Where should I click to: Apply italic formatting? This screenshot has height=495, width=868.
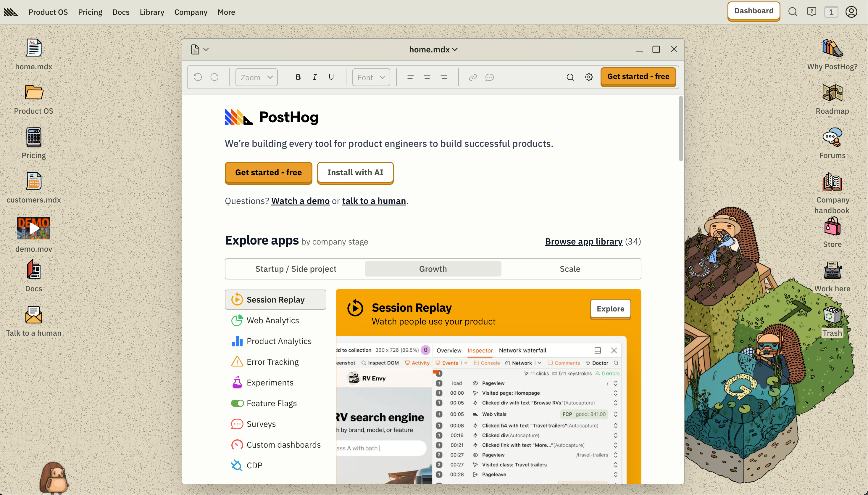coord(314,77)
